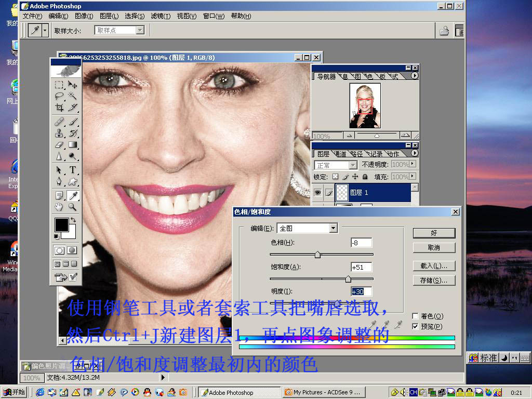Open the status bar info arrow
Viewport: 532px width, 399px height.
(x=163, y=377)
